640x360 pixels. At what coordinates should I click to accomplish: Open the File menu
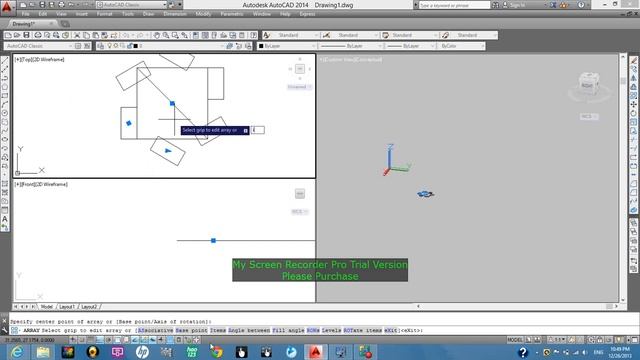[x=25, y=14]
